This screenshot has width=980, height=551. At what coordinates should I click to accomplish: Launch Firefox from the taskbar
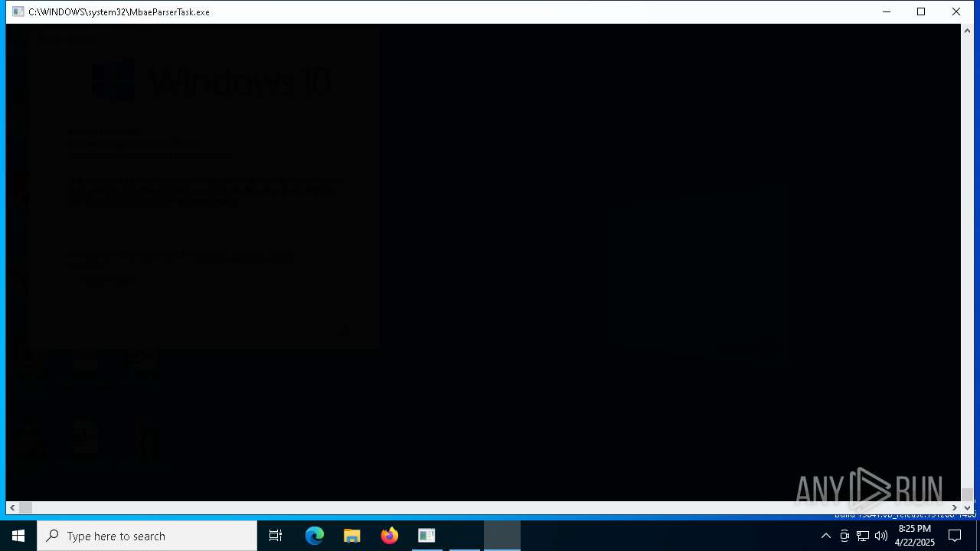(x=389, y=536)
